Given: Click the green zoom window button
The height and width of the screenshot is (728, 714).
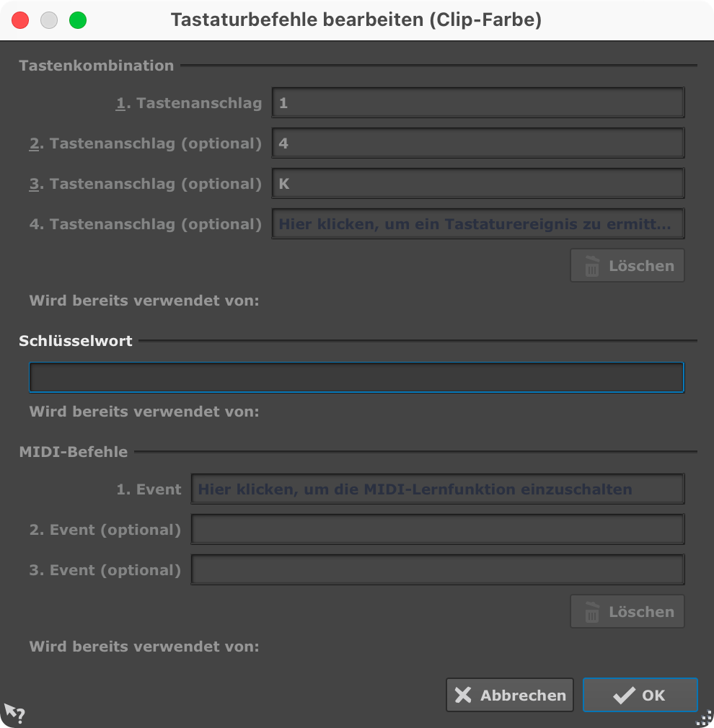Looking at the screenshot, I should point(78,20).
